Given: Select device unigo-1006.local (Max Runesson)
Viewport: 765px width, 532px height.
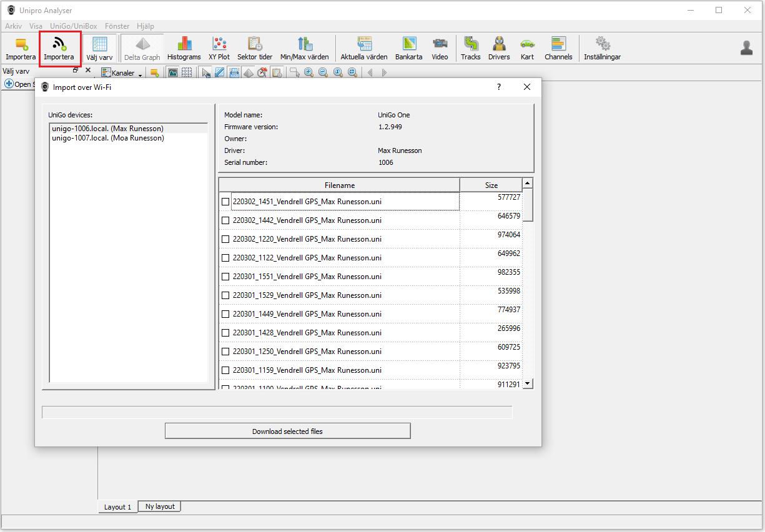Looking at the screenshot, I should tap(129, 129).
